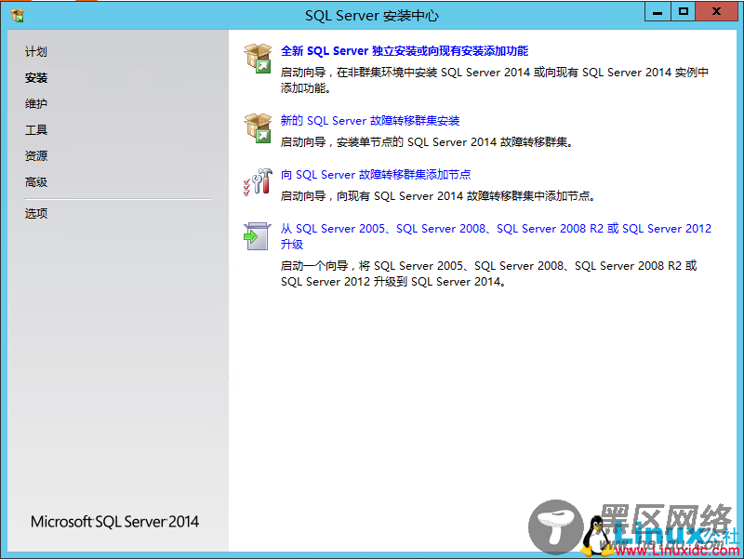744x560 pixels.
Task: Open the 计划 page in sidebar
Action: coord(36,52)
